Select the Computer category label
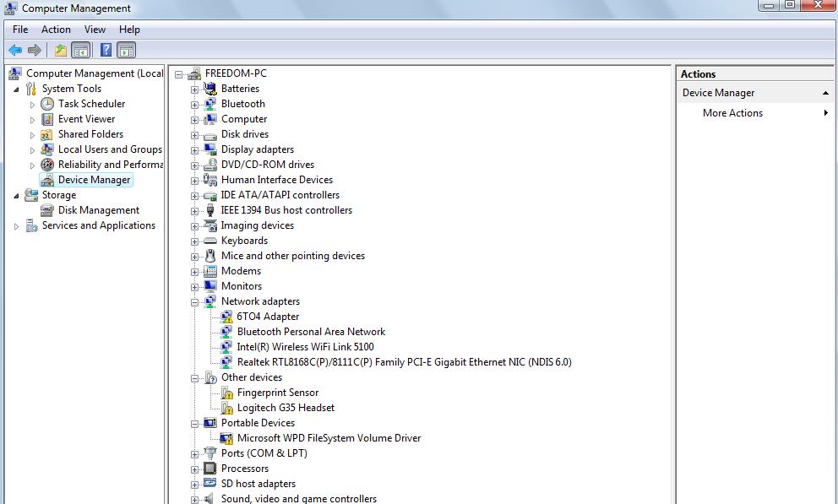Image resolution: width=838 pixels, height=504 pixels. coord(244,119)
